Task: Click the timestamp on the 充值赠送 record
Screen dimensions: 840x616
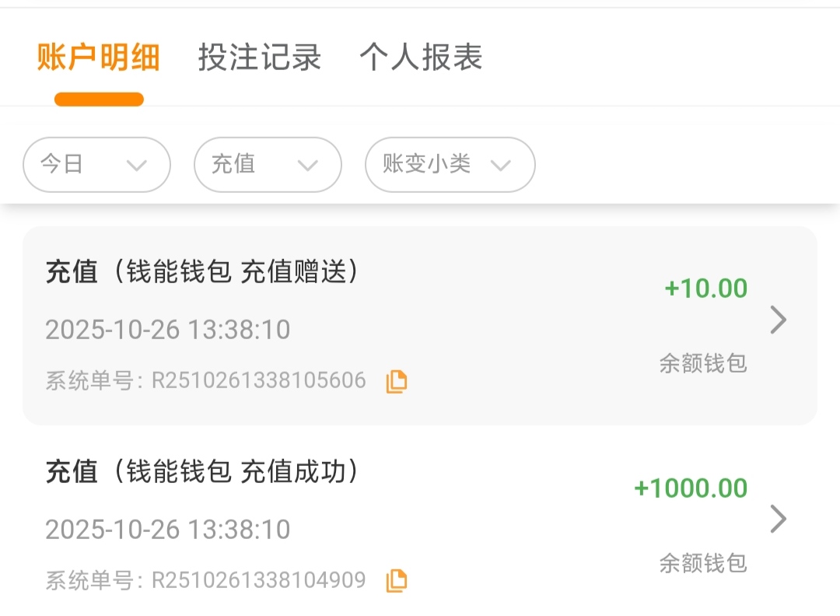Action: (x=167, y=330)
